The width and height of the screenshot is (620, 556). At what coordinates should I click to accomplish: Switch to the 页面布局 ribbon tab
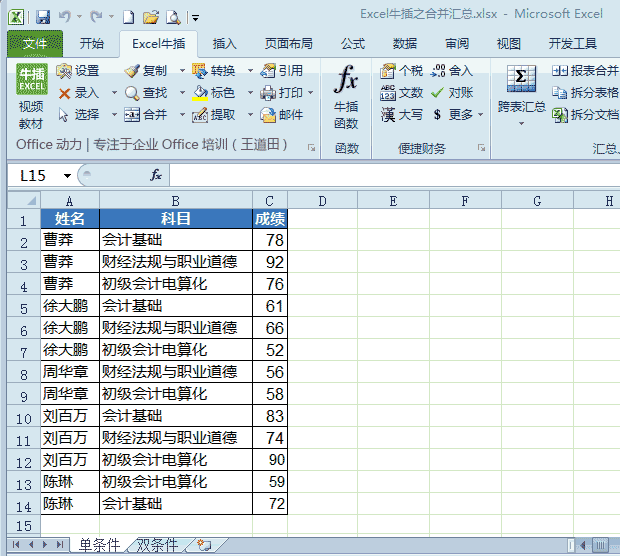289,43
